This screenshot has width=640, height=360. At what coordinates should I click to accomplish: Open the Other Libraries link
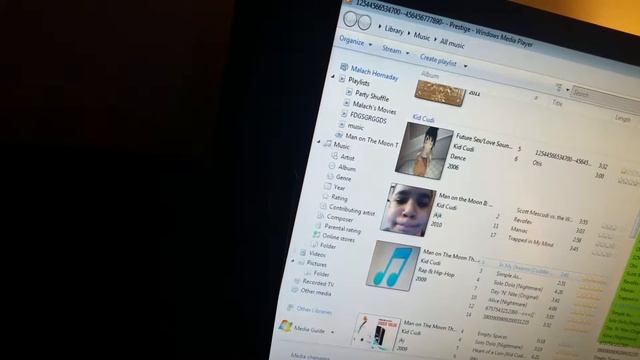pos(314,311)
